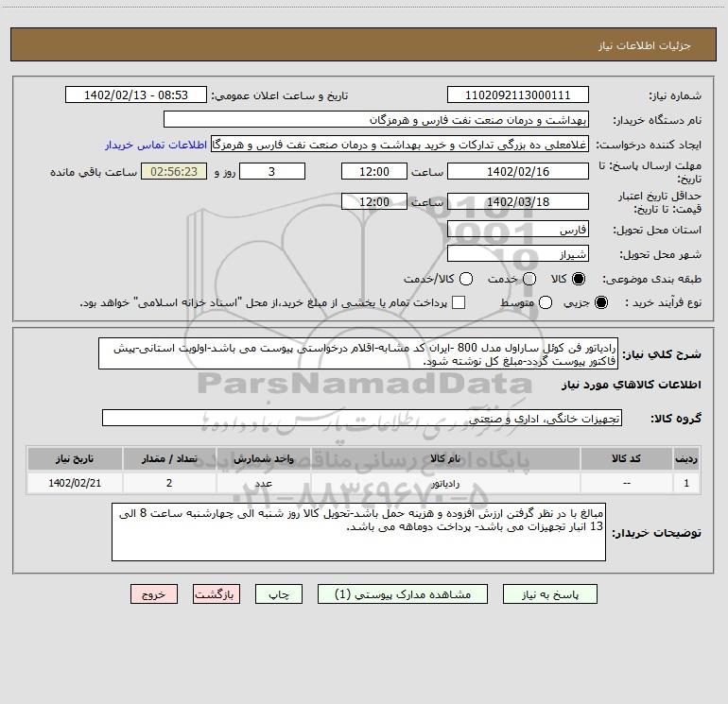Click the need date cell 1402/02/21
728x704 pixels.
[x=75, y=483]
